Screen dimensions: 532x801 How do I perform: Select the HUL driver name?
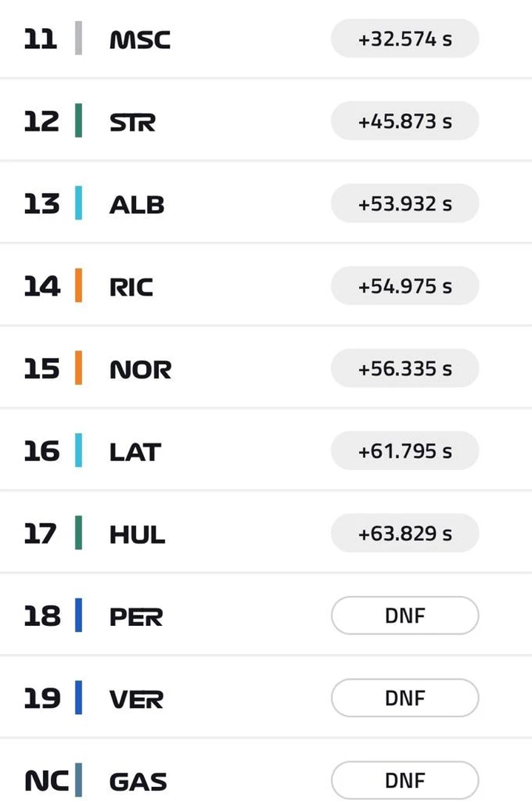click(137, 534)
